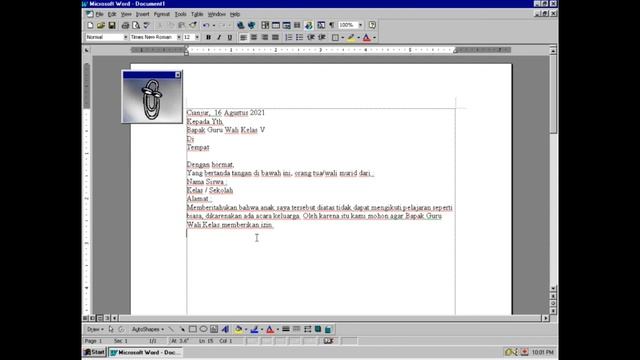Image resolution: width=640 pixels, height=360 pixels.
Task: Click the Format Painter brush icon
Action: [193, 25]
